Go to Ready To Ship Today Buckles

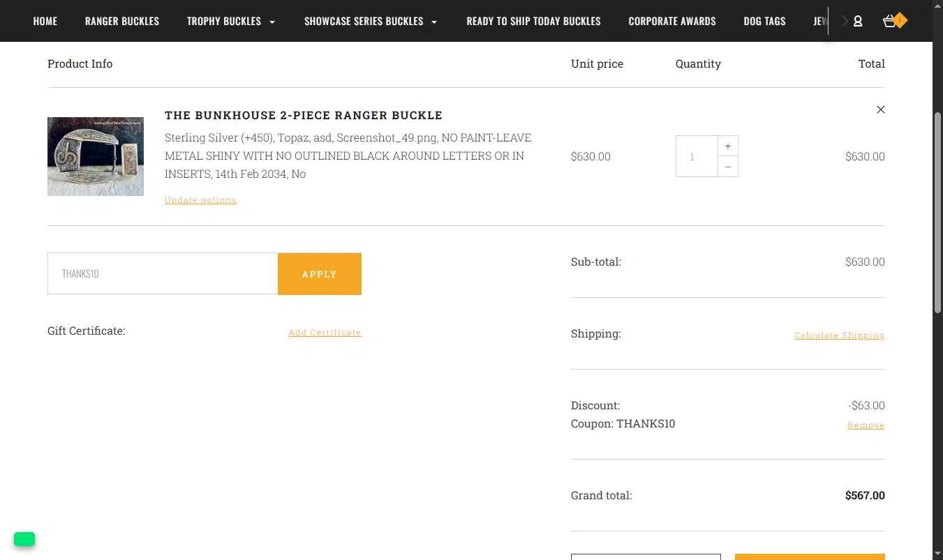533,21
